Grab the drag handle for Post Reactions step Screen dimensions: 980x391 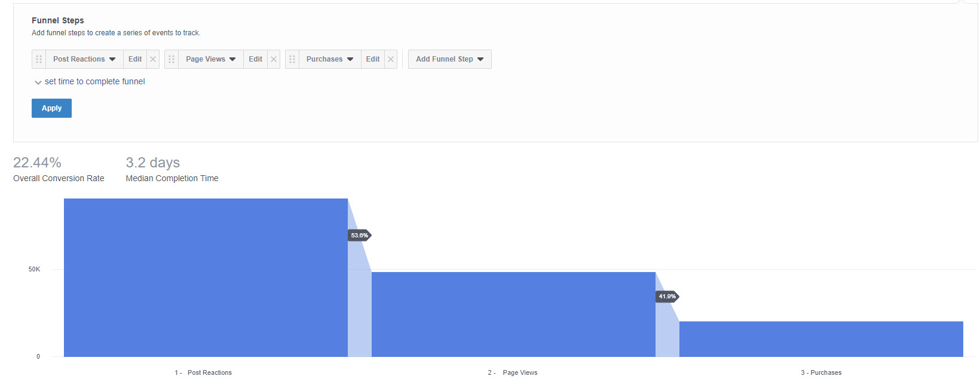(39, 59)
